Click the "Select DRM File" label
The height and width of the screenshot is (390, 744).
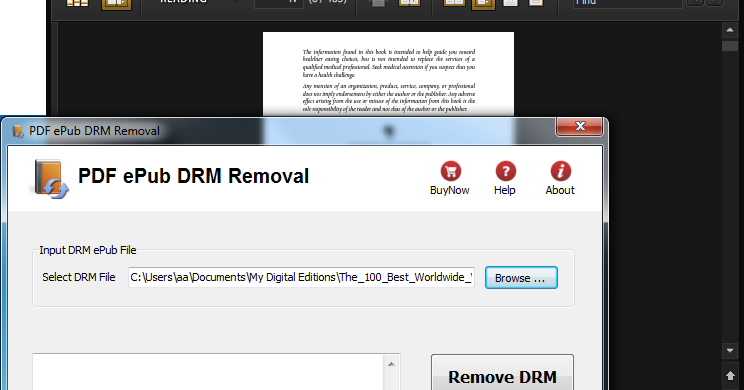coord(79,277)
